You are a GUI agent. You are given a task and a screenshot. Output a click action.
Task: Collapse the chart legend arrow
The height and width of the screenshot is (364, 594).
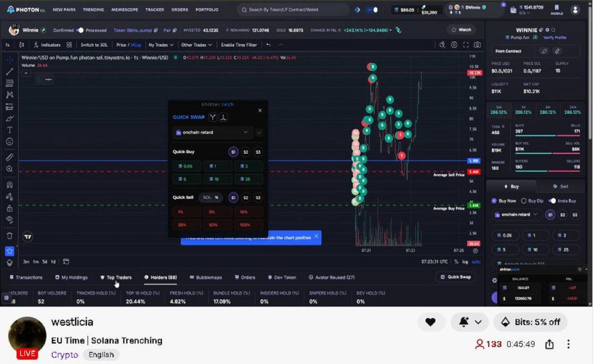(x=26, y=73)
